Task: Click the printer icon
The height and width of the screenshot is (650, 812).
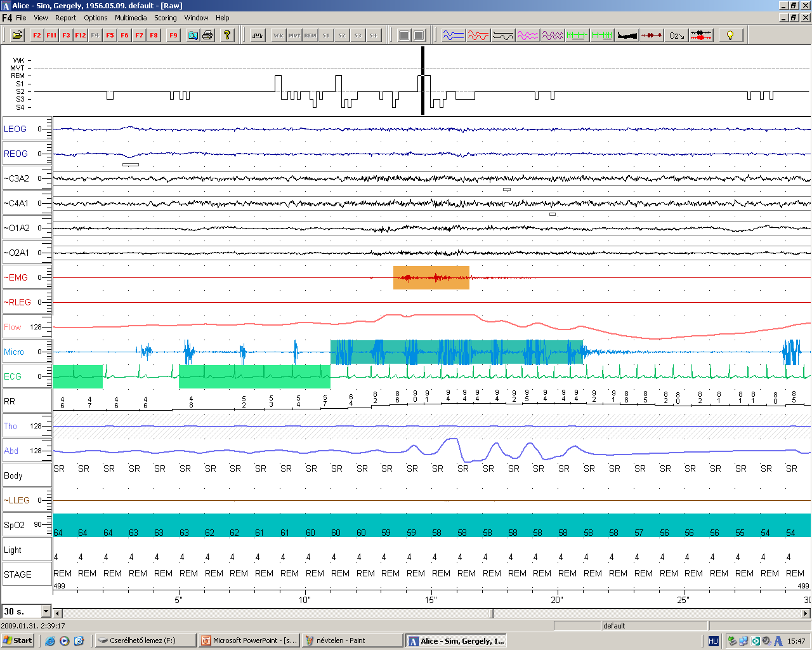Action: pyautogui.click(x=207, y=36)
